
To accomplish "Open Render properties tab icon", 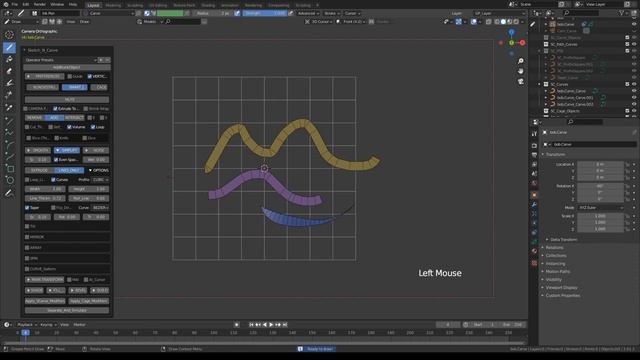I will coord(534,145).
